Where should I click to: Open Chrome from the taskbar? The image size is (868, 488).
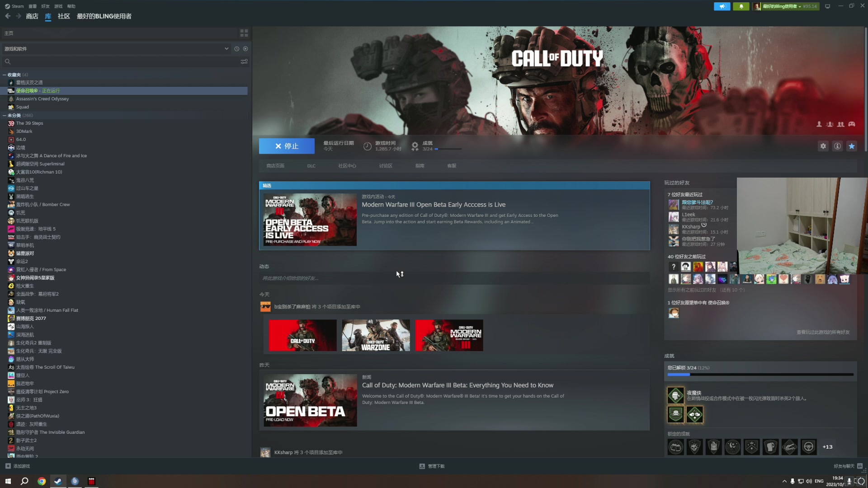pyautogui.click(x=42, y=481)
